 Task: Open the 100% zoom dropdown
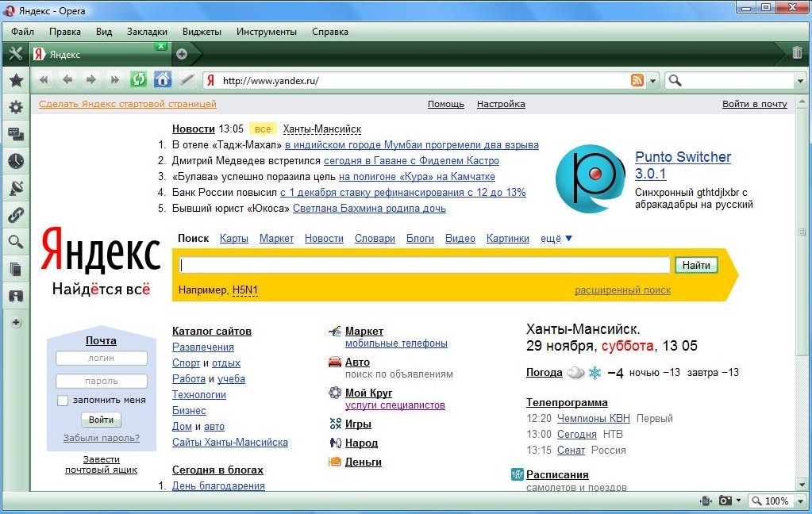[x=801, y=501]
